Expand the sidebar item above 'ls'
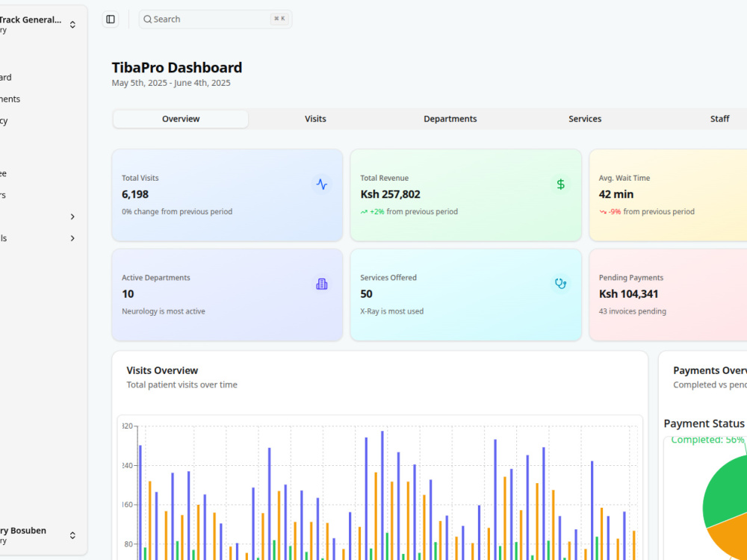 tap(72, 217)
